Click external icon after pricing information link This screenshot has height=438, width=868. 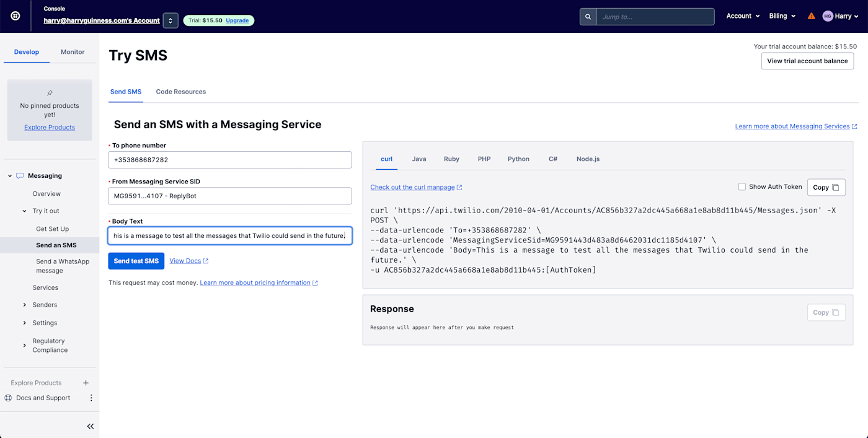click(x=315, y=283)
